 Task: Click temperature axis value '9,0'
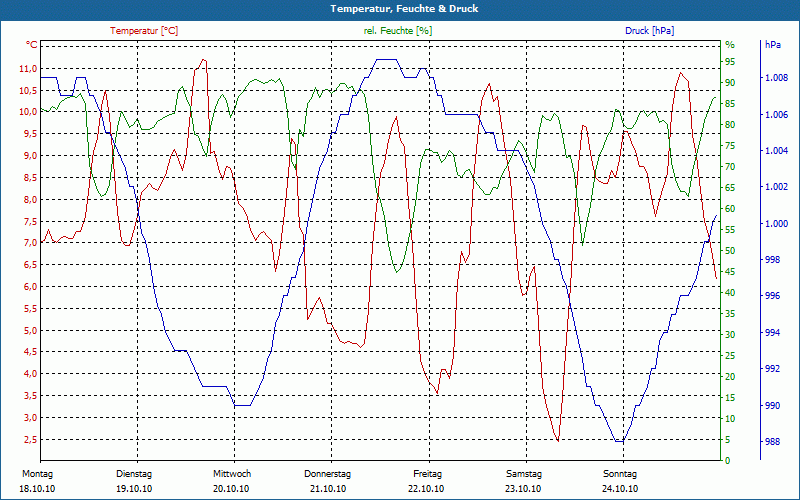pyautogui.click(x=30, y=156)
